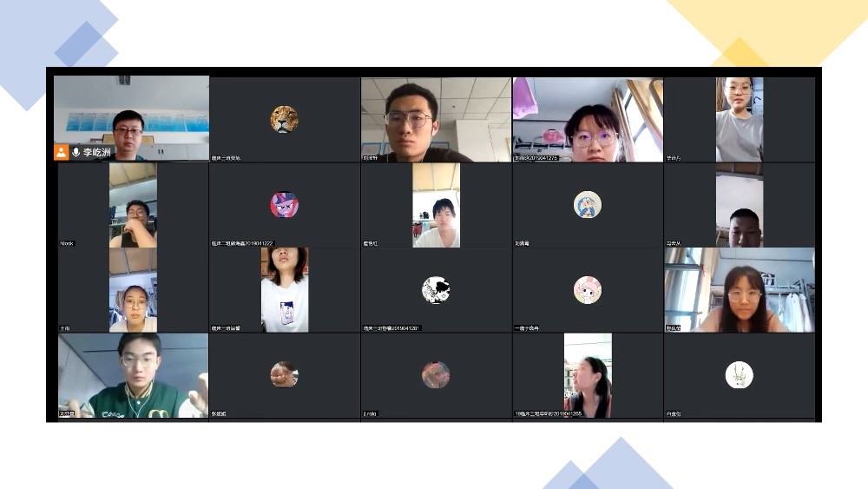Select the lion avatar participant

[284, 119]
